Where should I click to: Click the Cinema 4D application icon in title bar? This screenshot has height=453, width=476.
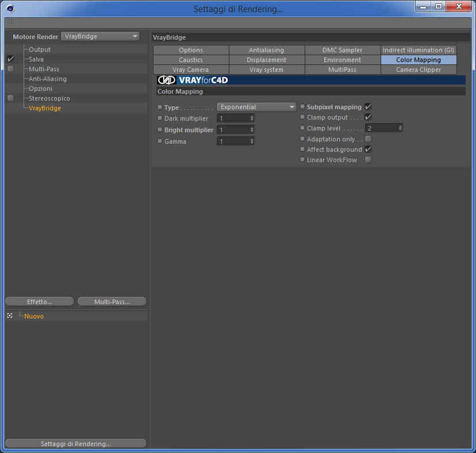point(10,9)
